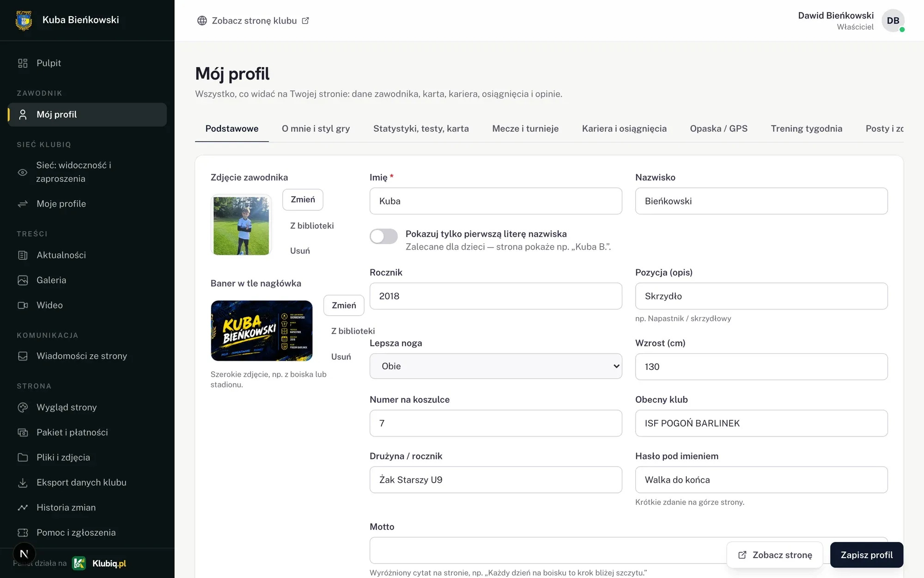Click the Historia zmian chart icon
924x578 pixels.
(x=23, y=507)
